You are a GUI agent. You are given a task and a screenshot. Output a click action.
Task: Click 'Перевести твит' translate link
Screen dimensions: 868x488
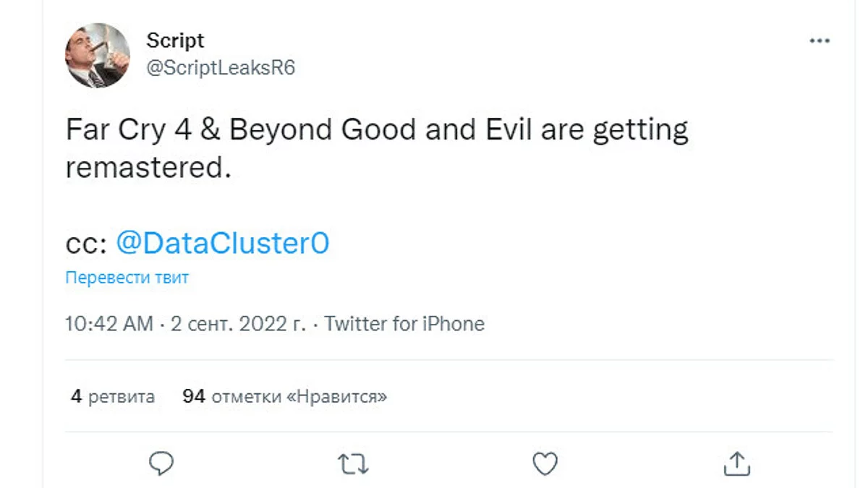[x=127, y=278]
